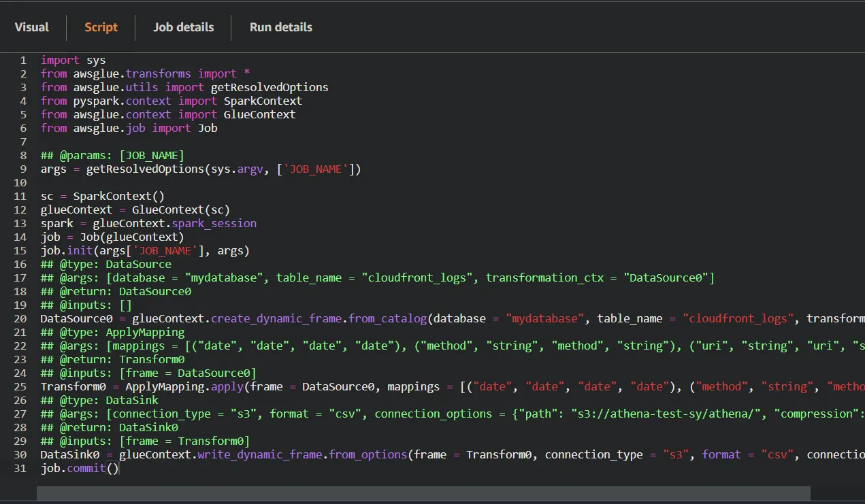Click the horizontal scrollbar thumb under the editor

[x=422, y=494]
